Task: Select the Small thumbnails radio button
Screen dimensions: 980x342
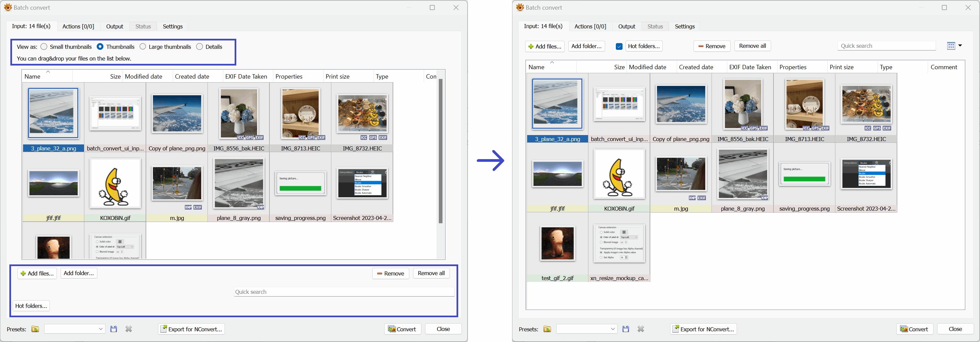Action: (x=44, y=47)
